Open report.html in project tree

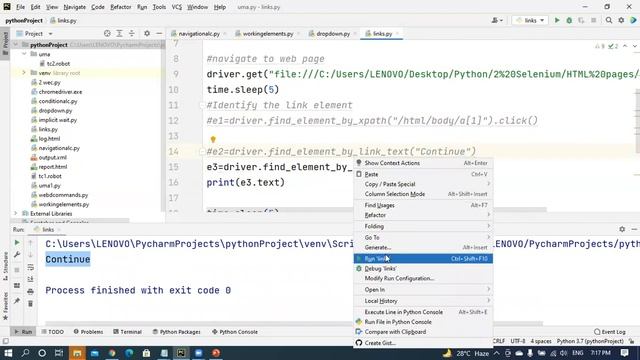tap(53, 167)
